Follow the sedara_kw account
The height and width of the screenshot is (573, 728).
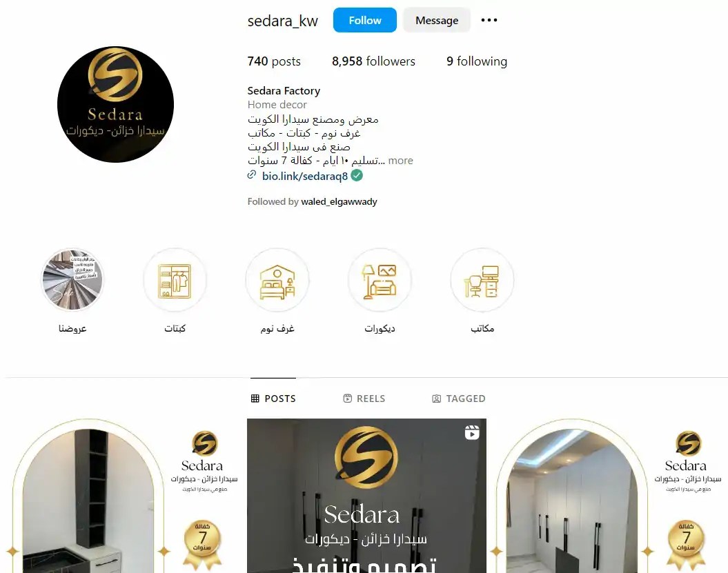pyautogui.click(x=365, y=20)
